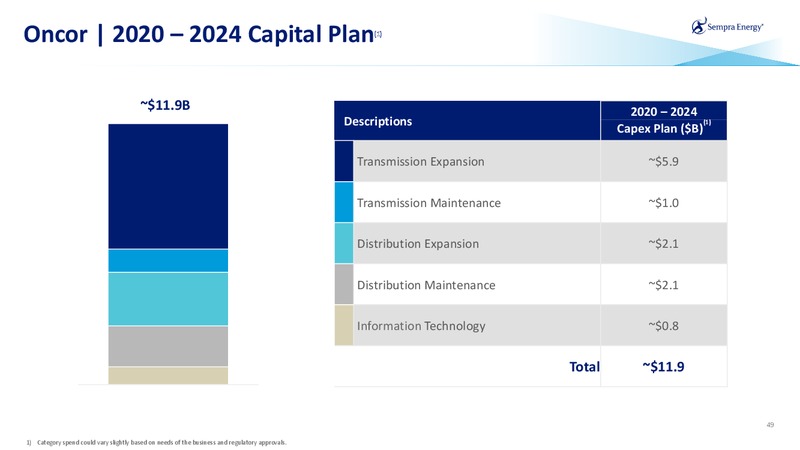Image resolution: width=800 pixels, height=450 pixels.
Task: Click the Distribution Maintenance ~$2.1 value
Action: point(663,285)
